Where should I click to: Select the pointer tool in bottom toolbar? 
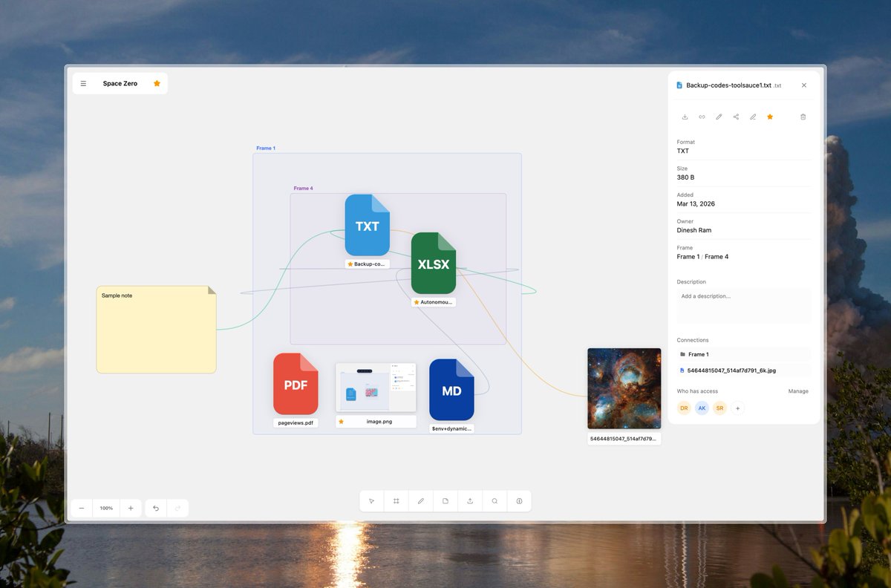pyautogui.click(x=372, y=501)
